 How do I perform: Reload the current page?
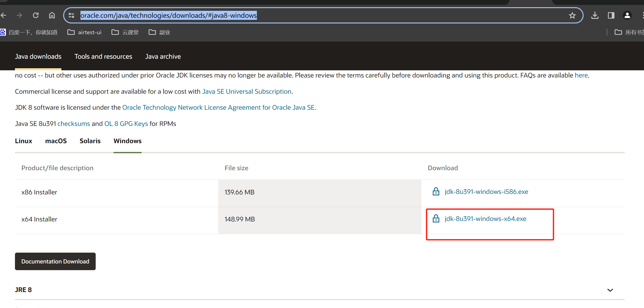36,15
